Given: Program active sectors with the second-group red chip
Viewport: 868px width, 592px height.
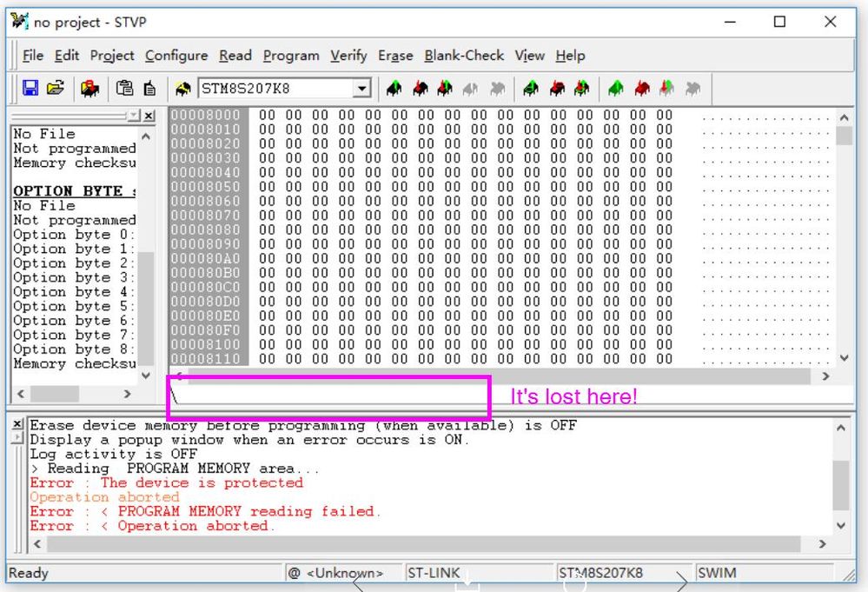Looking at the screenshot, I should [557, 88].
